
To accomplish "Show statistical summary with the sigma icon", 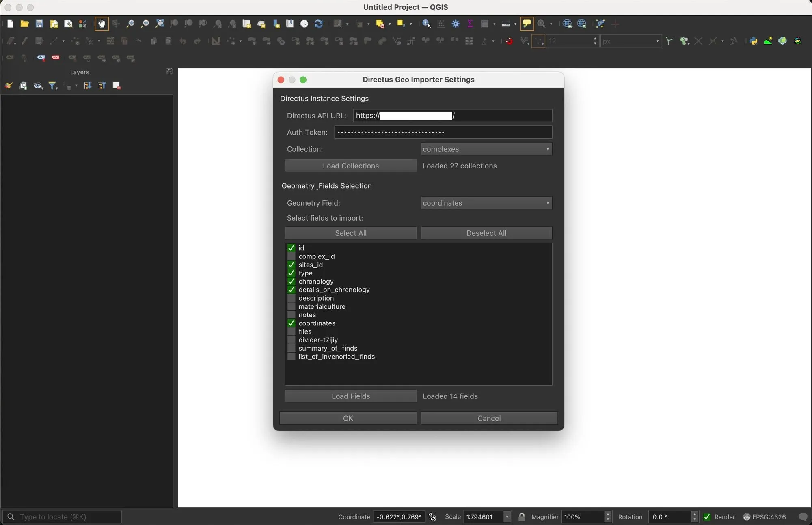I will pos(470,24).
